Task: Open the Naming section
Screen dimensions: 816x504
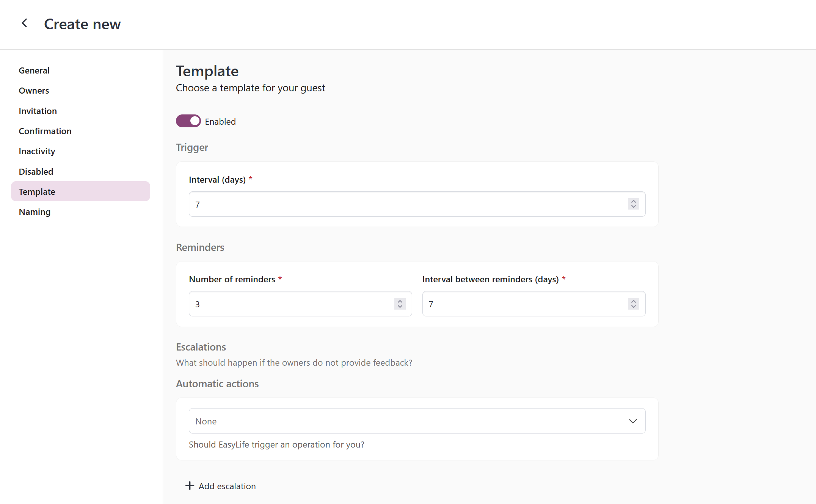Action: pyautogui.click(x=35, y=212)
